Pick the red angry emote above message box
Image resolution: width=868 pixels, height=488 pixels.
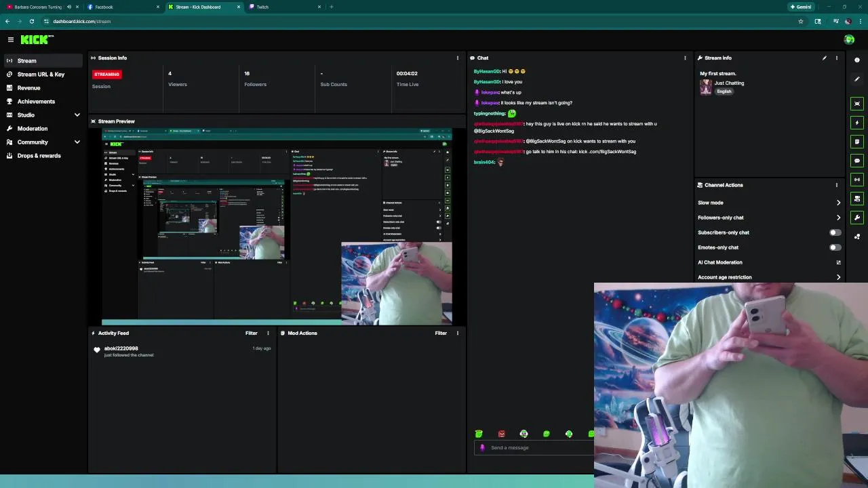pyautogui.click(x=501, y=434)
